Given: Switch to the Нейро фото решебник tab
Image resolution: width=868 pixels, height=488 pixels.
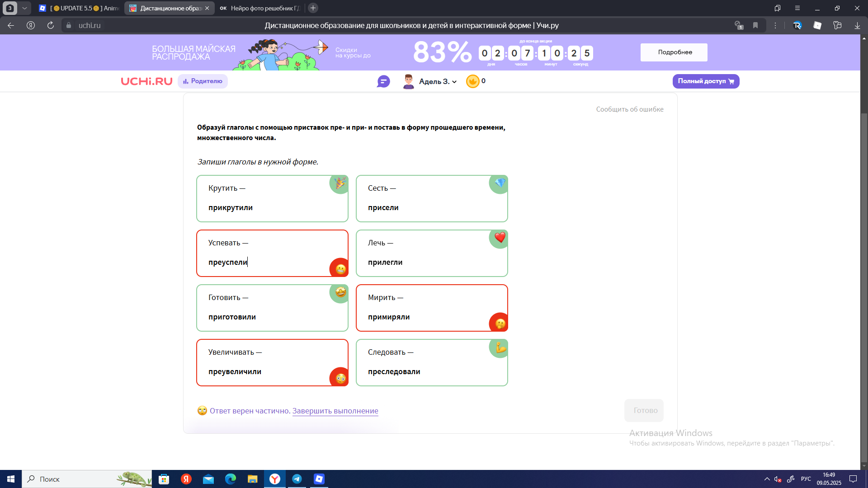Looking at the screenshot, I should tap(259, 8).
